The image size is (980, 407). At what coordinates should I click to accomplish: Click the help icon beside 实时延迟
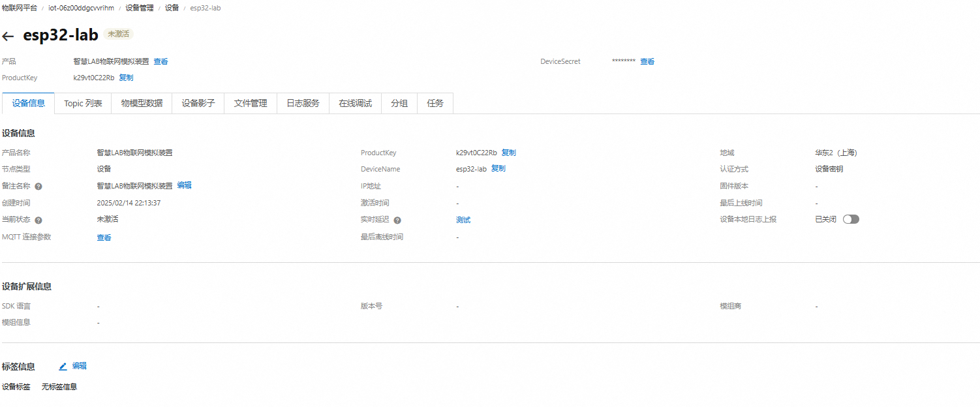click(x=398, y=220)
